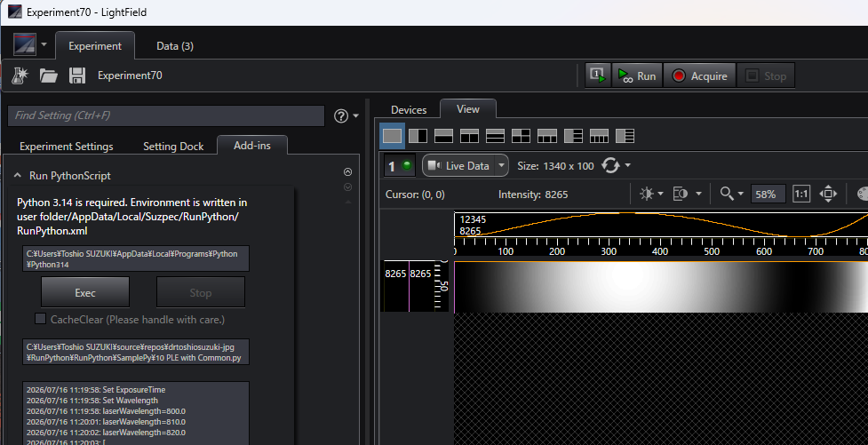Select the four-quadrant grid layout
The height and width of the screenshot is (445, 868).
[x=521, y=136]
